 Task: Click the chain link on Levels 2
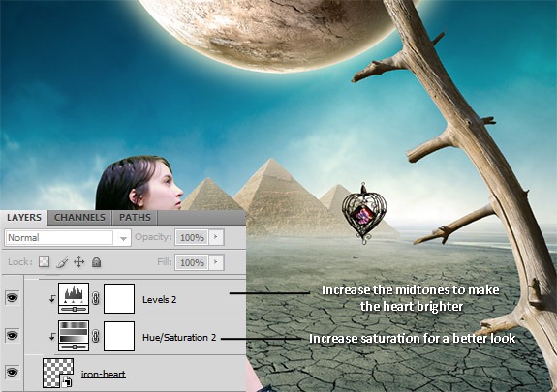tap(96, 298)
